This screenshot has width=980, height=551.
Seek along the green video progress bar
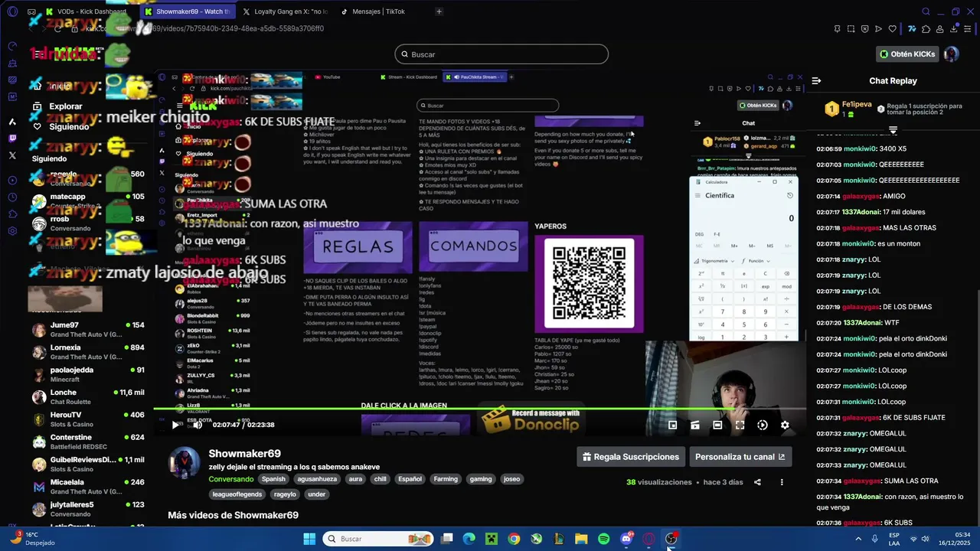pyautogui.click(x=479, y=409)
